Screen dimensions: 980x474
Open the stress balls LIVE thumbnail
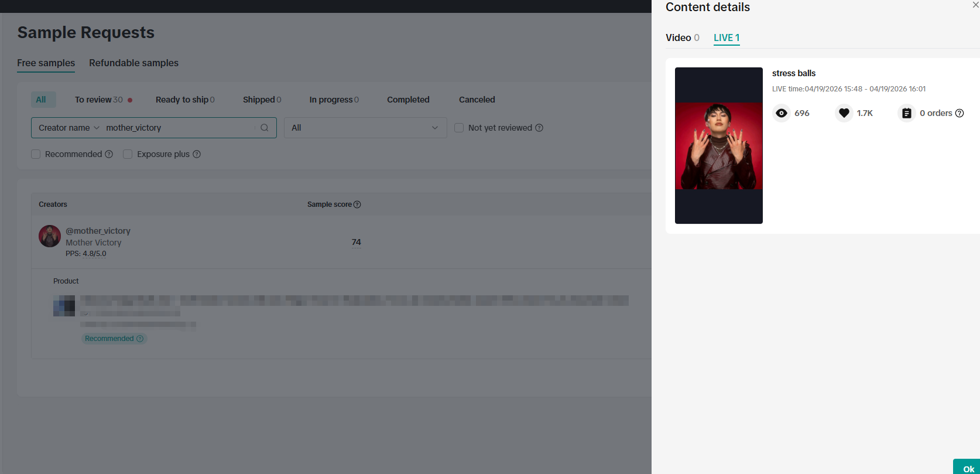719,145
